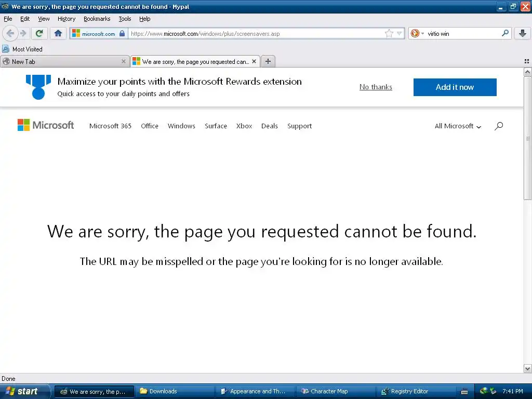Open the Most Visited bookmarks folder
The height and width of the screenshot is (399, 532).
tap(22, 49)
